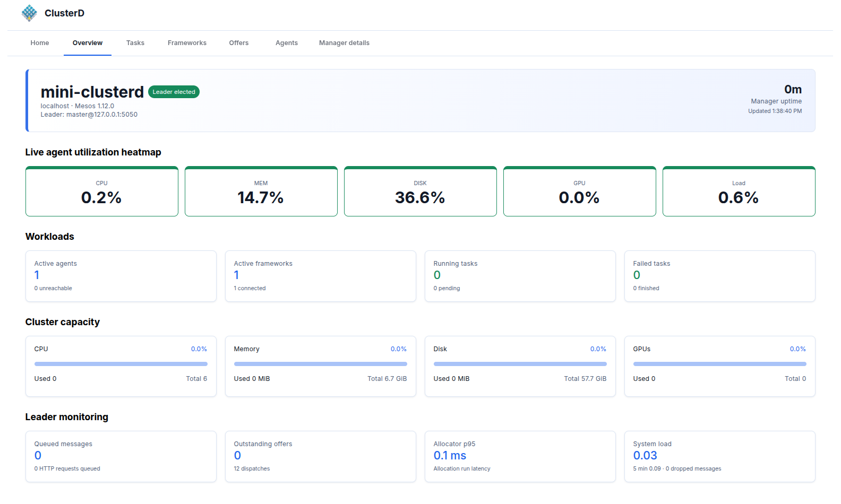Screen dimensions: 841x504
Task: Click the '1 connected' frameworks text
Action: (x=250, y=289)
